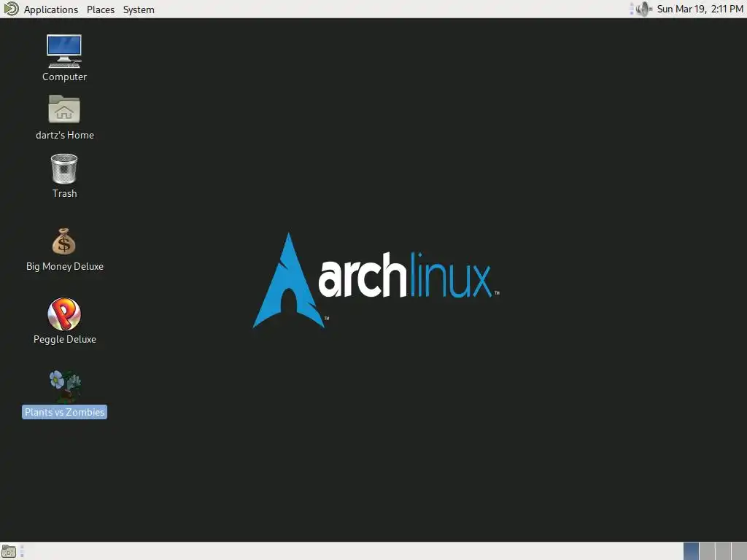Select the Big Money Deluxe launcher
This screenshot has width=747, height=560.
[x=64, y=249]
